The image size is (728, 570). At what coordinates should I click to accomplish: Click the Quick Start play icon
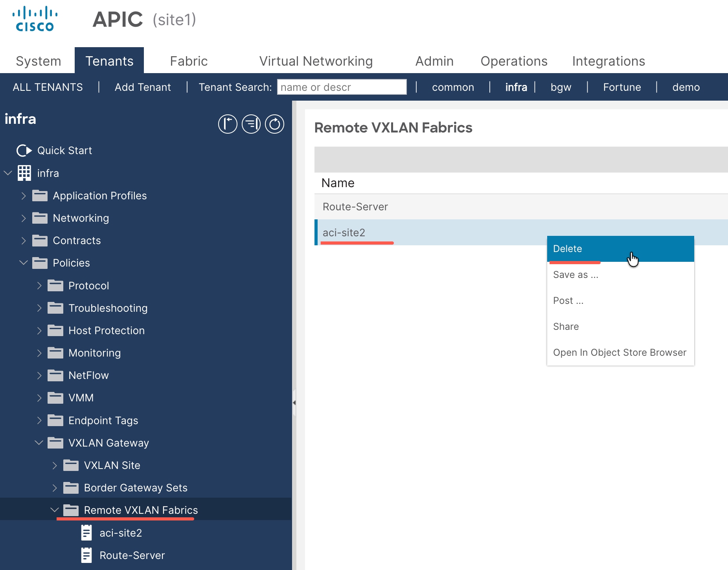[x=24, y=151]
